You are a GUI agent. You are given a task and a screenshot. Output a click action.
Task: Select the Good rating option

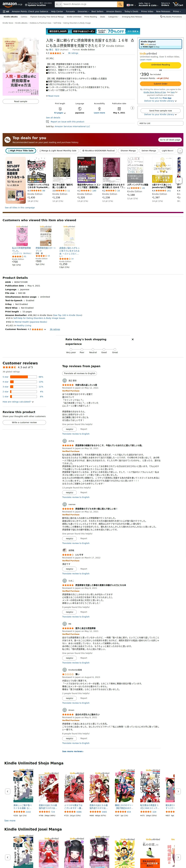(x=104, y=349)
